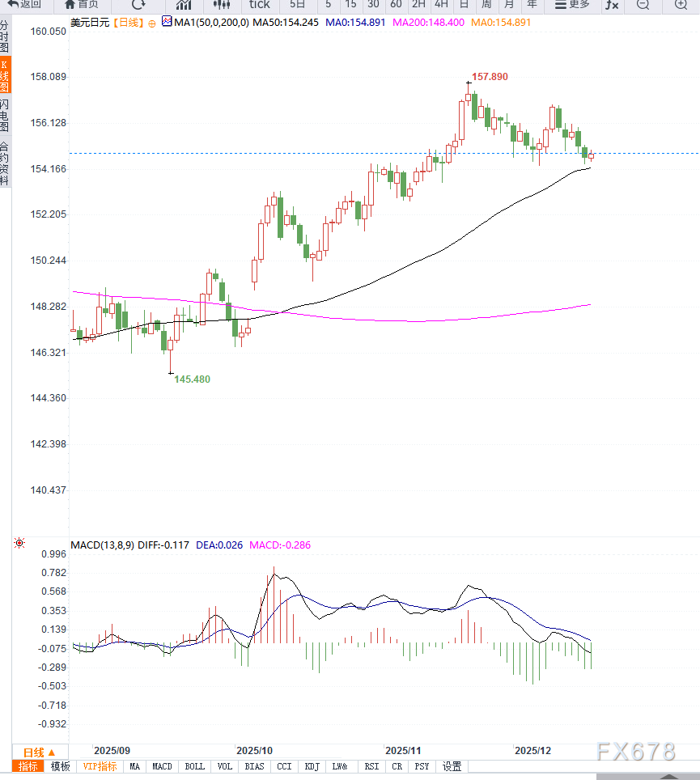The height and width of the screenshot is (780, 700).
Task: Open the 更多 more menu
Action: 572,5
